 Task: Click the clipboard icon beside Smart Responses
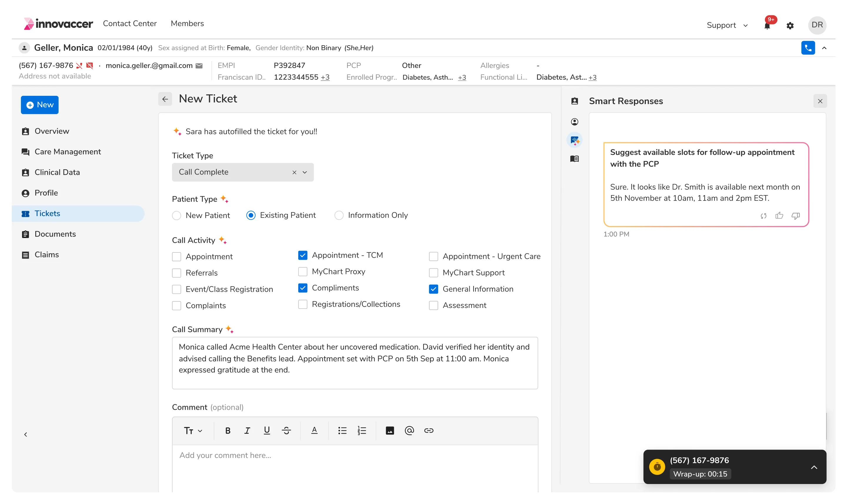pyautogui.click(x=574, y=101)
